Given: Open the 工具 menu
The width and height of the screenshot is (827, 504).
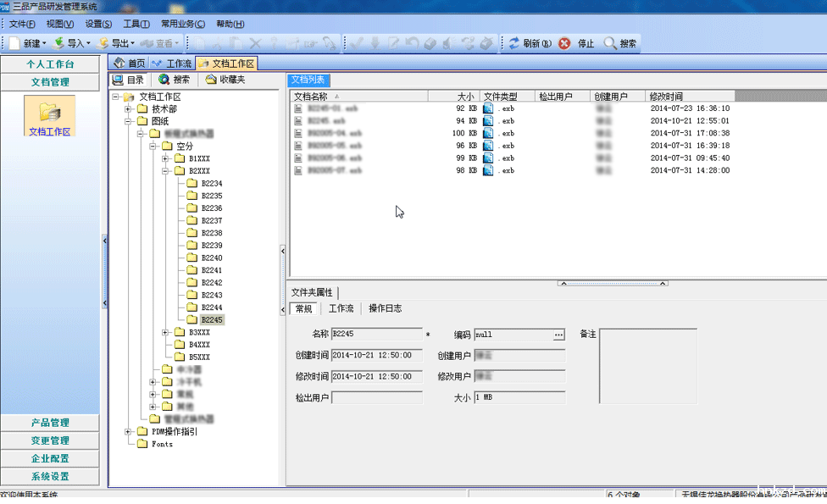Looking at the screenshot, I should point(136,24).
